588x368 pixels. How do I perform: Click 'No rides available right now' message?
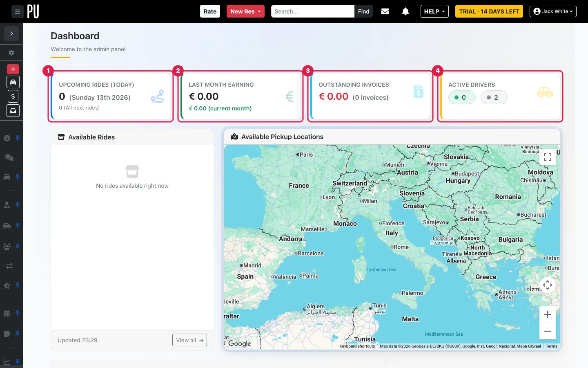point(132,186)
